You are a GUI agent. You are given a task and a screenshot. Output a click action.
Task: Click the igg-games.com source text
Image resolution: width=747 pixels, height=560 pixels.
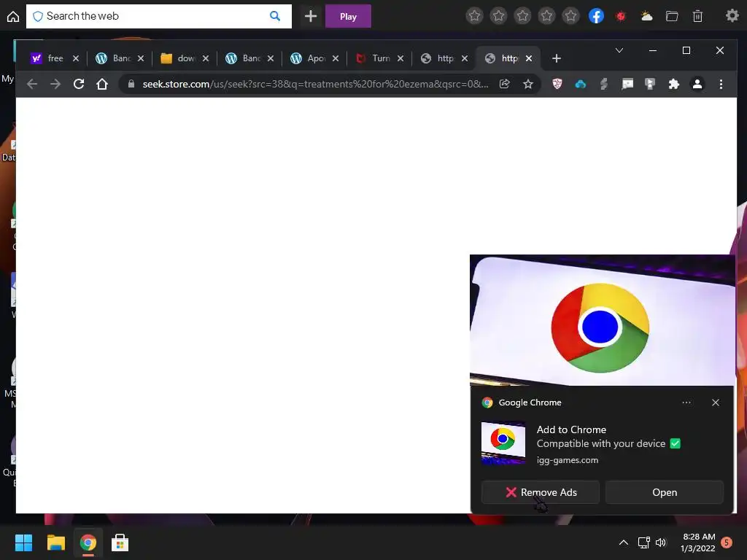tap(568, 460)
